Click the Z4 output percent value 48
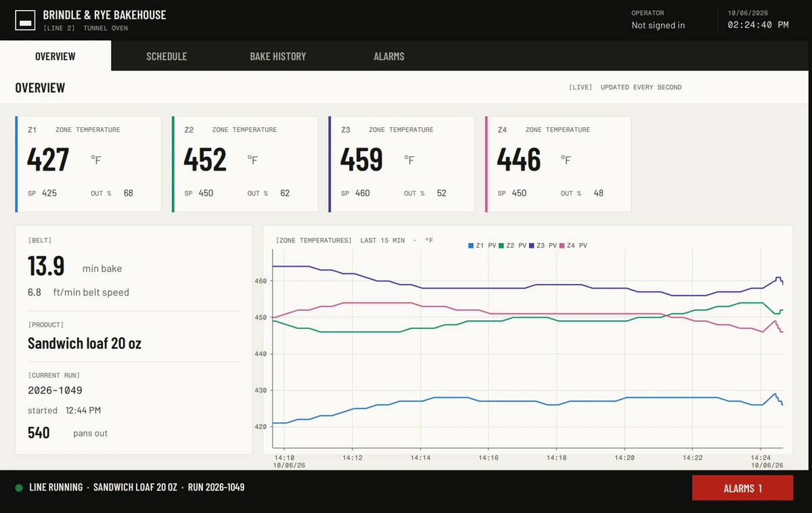 [x=599, y=193]
